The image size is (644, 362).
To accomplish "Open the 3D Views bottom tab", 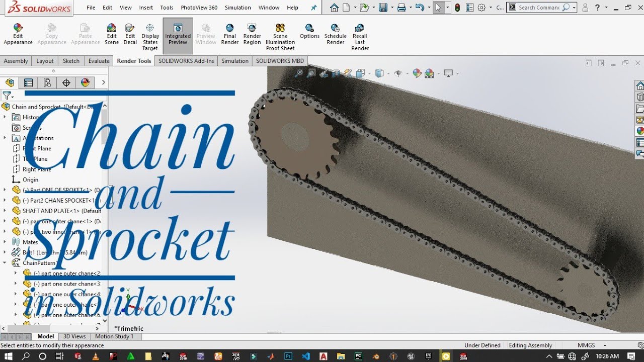I will coord(74,336).
